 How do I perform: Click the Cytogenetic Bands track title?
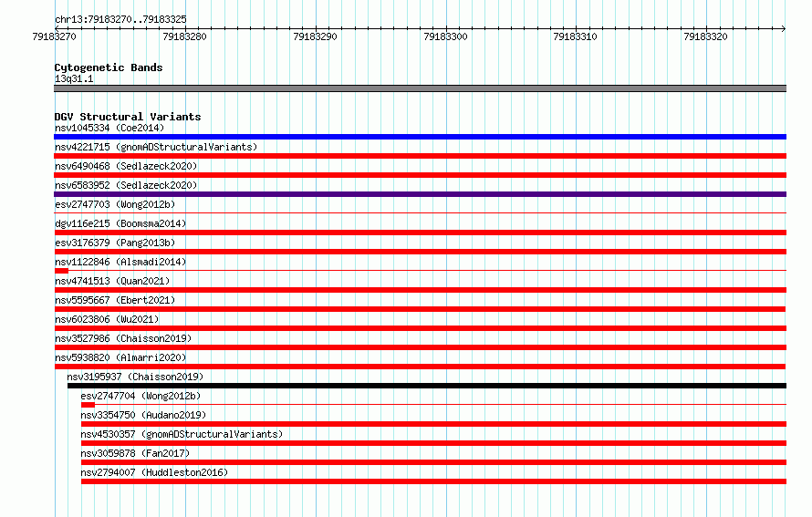(x=109, y=67)
